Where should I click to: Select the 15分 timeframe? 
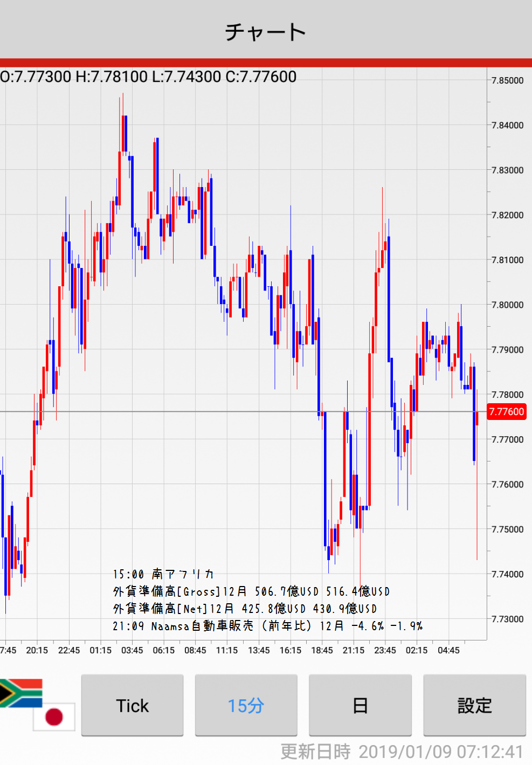point(246,705)
